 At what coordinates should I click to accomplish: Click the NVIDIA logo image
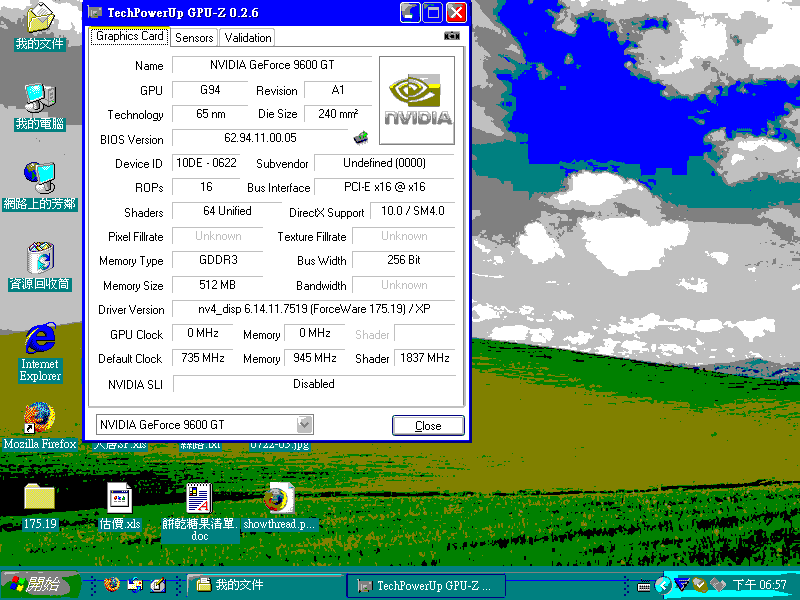coord(417,101)
